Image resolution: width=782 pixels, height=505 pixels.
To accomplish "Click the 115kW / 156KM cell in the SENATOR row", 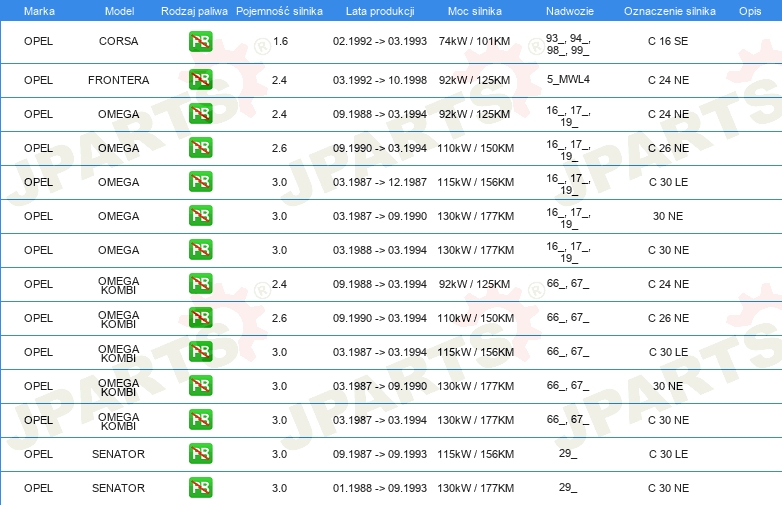I will tap(475, 454).
